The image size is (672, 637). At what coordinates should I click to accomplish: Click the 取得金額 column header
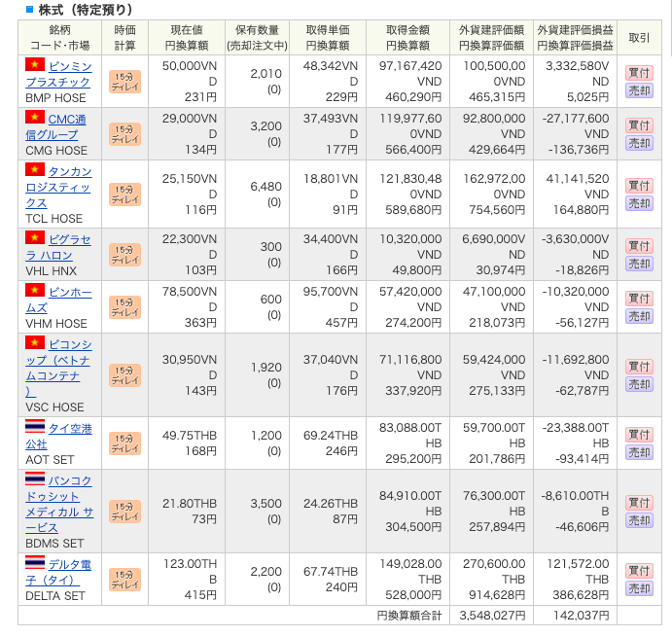407,37
